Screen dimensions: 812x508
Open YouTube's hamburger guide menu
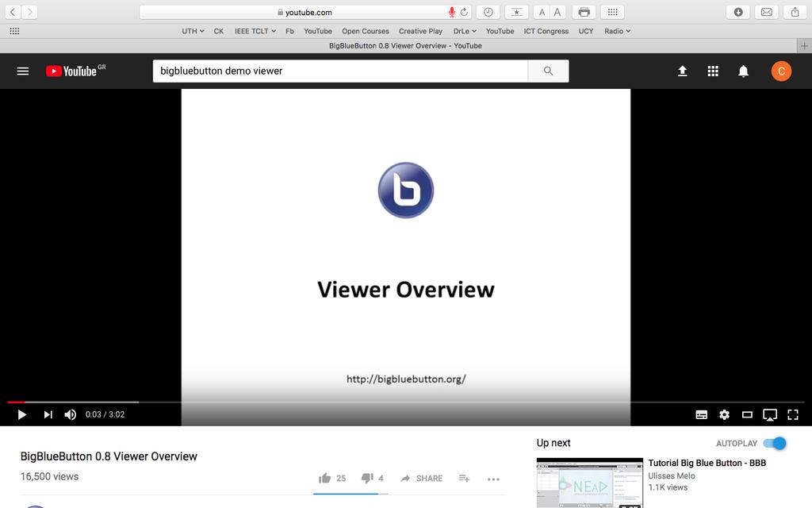point(23,71)
